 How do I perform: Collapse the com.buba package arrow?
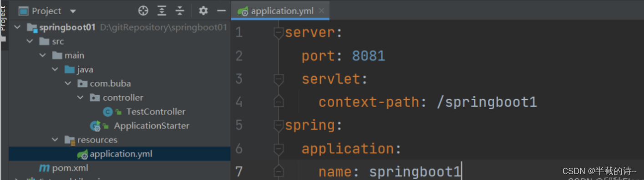click(68, 84)
